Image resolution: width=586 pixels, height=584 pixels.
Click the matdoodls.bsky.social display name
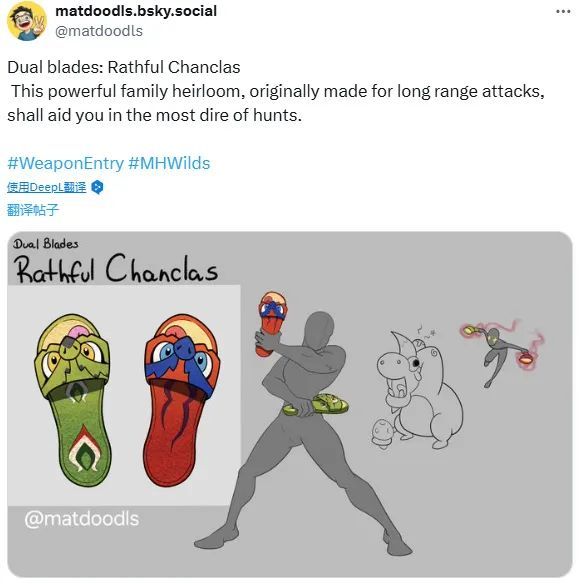(136, 11)
